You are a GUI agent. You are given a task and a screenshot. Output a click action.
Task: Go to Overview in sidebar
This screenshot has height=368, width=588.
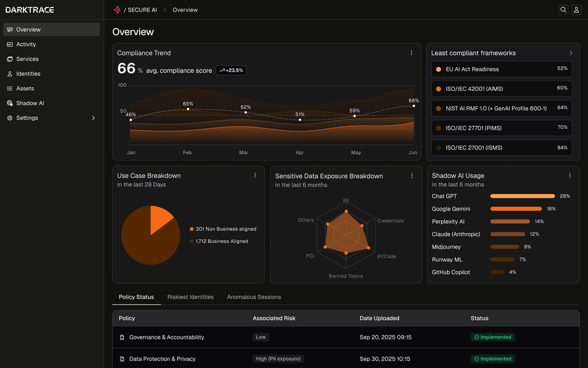(51, 29)
